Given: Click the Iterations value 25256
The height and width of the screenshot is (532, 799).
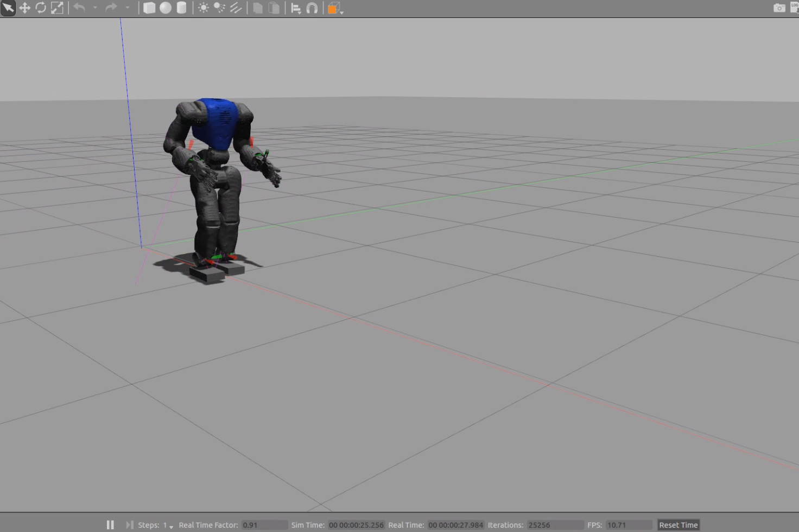Looking at the screenshot, I should click(555, 525).
